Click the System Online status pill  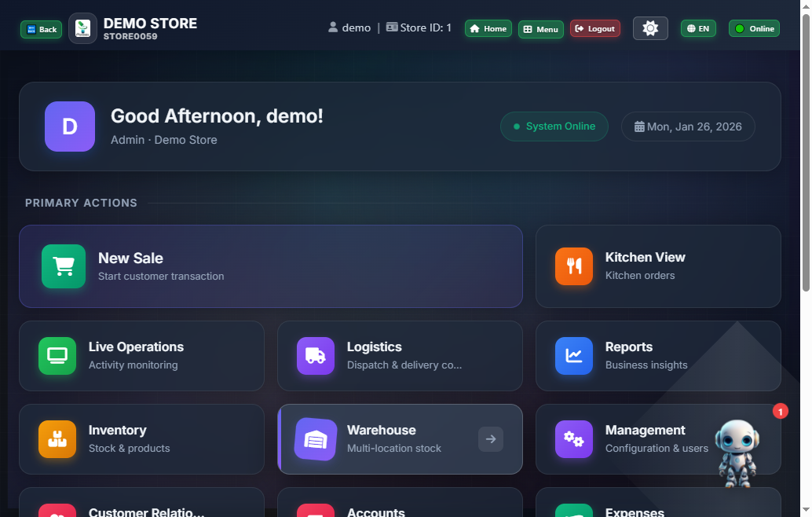click(554, 126)
